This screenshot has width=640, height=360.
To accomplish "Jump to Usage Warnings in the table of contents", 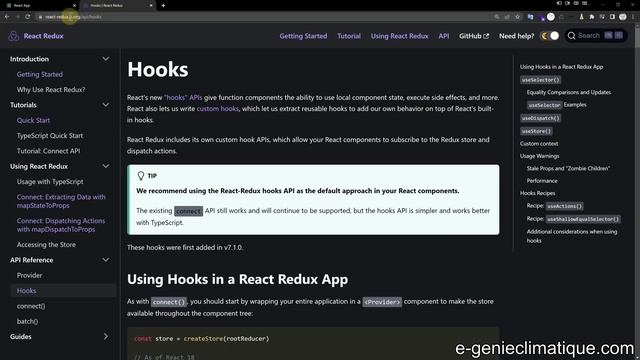I will click(540, 156).
